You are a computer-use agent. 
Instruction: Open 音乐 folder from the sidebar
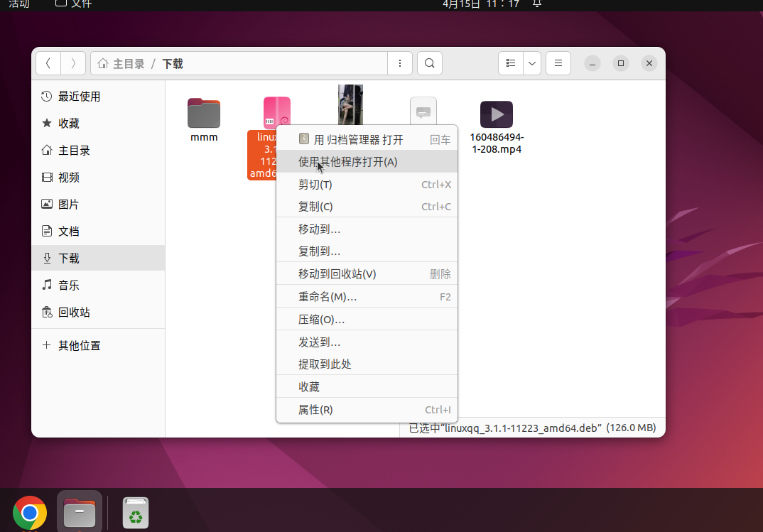[x=69, y=285]
